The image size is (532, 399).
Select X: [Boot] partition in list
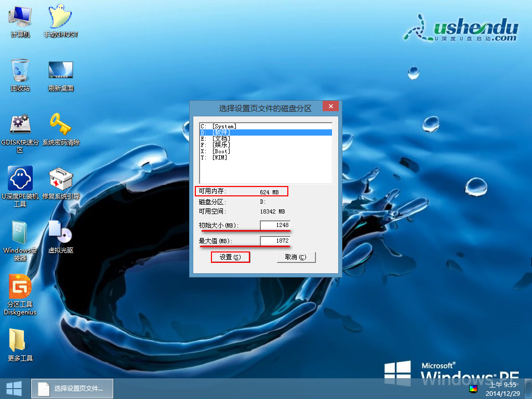(265, 151)
